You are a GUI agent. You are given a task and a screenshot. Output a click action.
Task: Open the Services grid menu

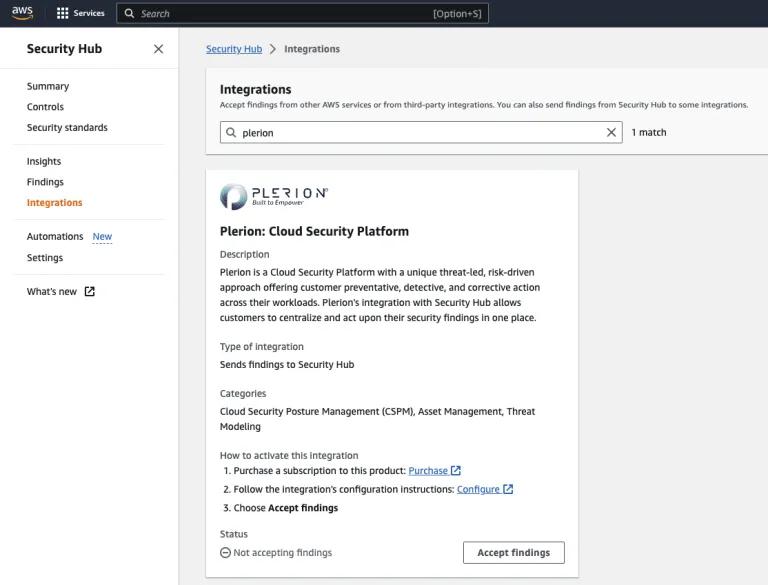pos(80,13)
